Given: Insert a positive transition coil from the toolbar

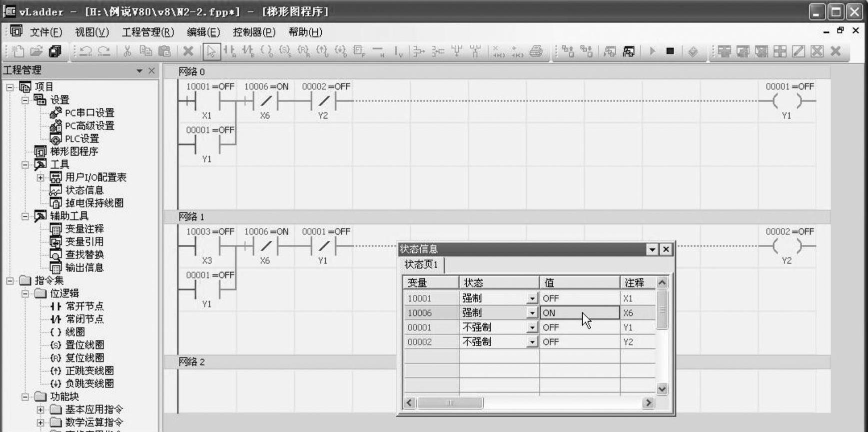Looking at the screenshot, I should (322, 51).
